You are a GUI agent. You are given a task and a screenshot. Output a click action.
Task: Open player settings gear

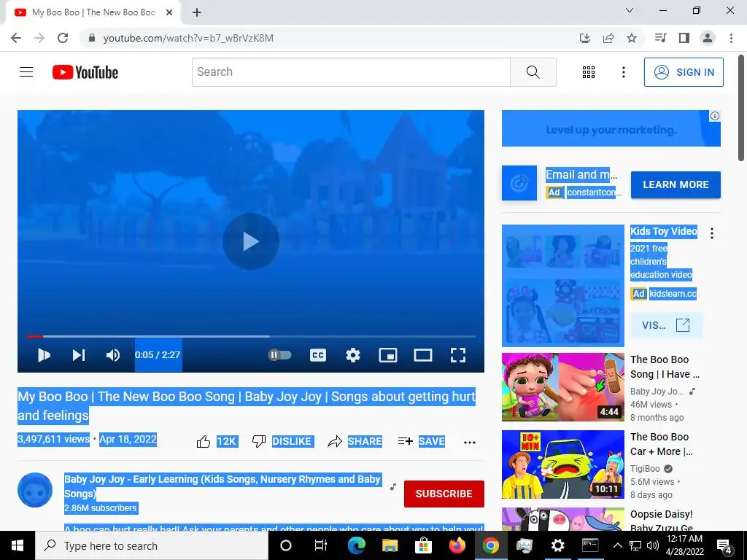click(353, 355)
